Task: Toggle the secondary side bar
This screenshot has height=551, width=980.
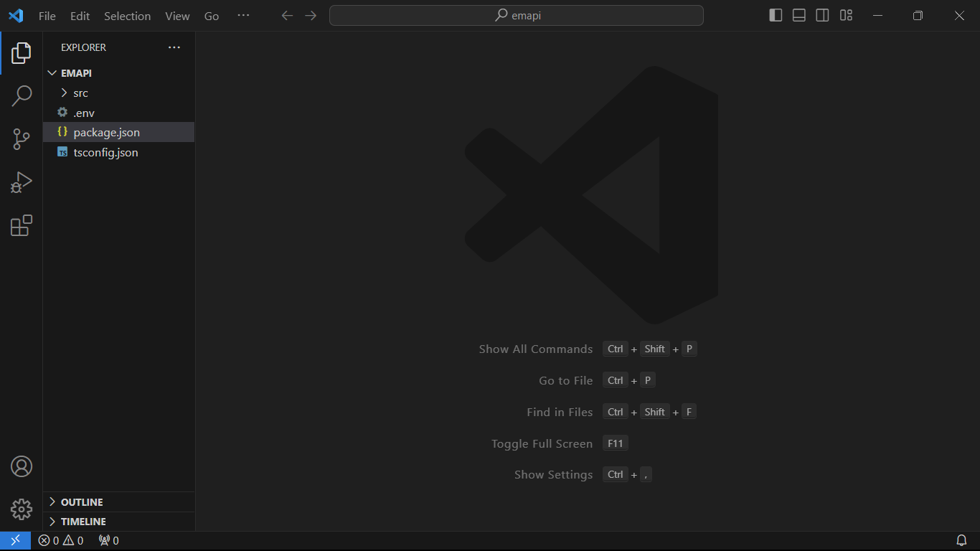Action: [x=823, y=16]
